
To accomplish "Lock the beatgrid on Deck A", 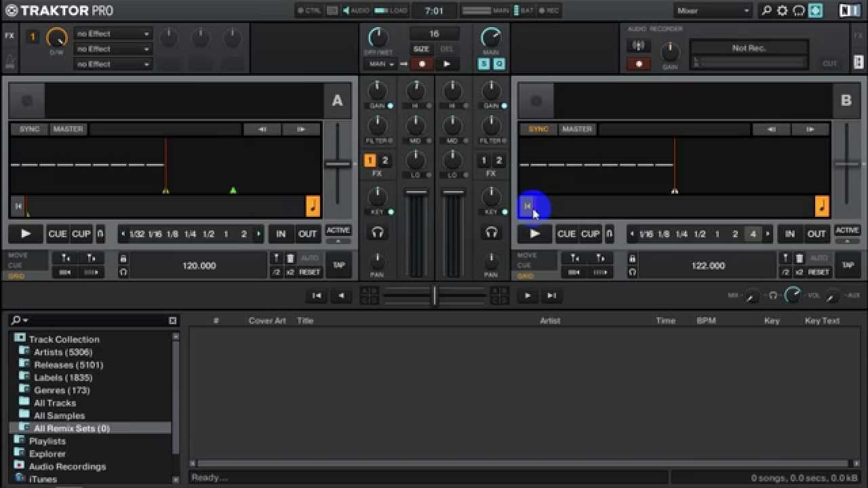I will [x=123, y=258].
